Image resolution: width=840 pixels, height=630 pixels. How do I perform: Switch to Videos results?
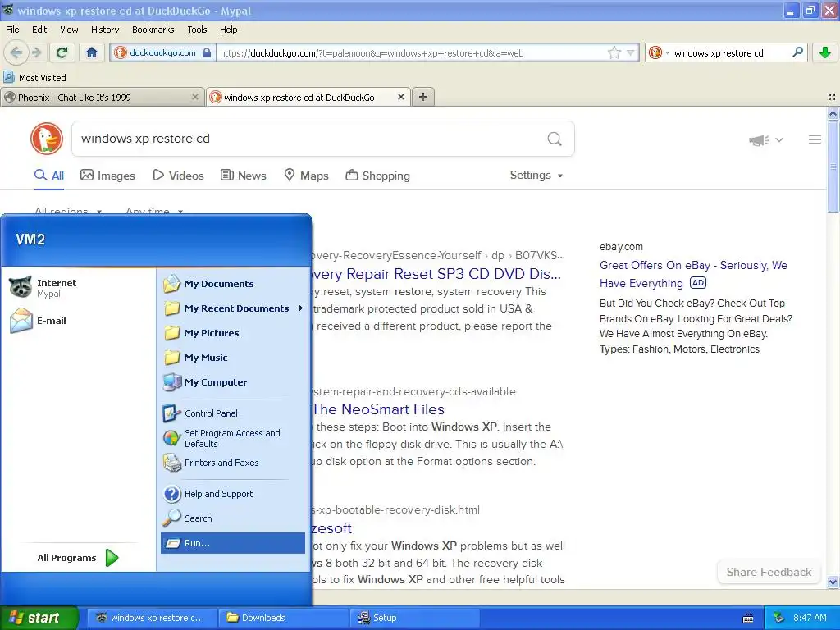[x=178, y=176]
